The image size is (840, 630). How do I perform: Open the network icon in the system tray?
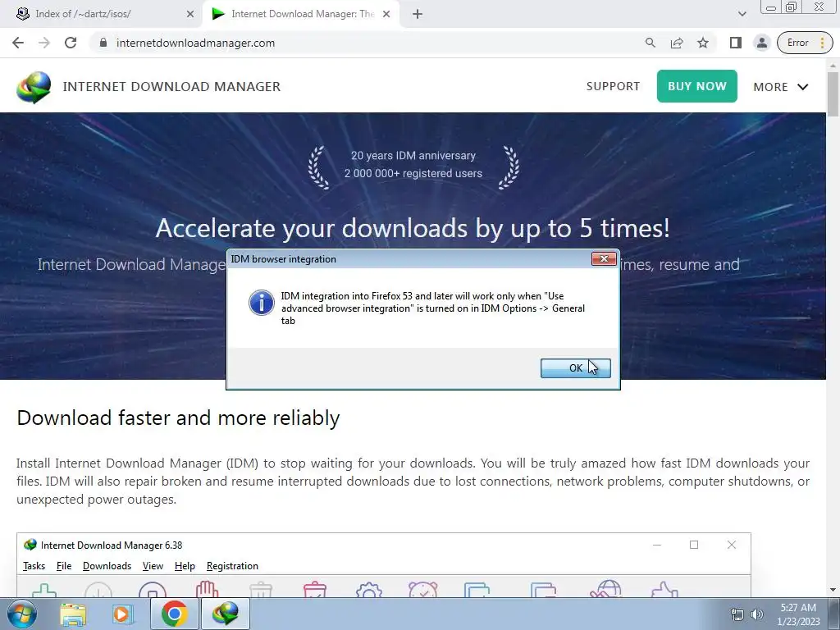(737, 614)
